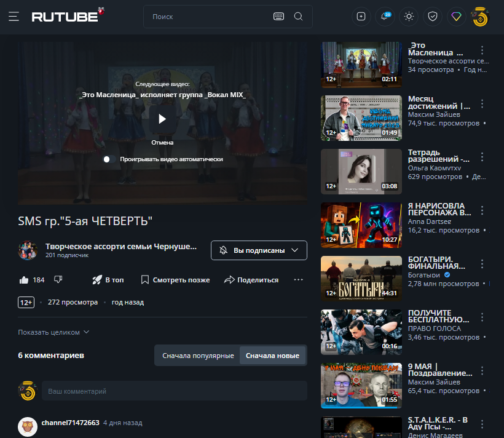504x438 pixels.
Task: Click the 272 просмотра text
Action: pos(73,302)
